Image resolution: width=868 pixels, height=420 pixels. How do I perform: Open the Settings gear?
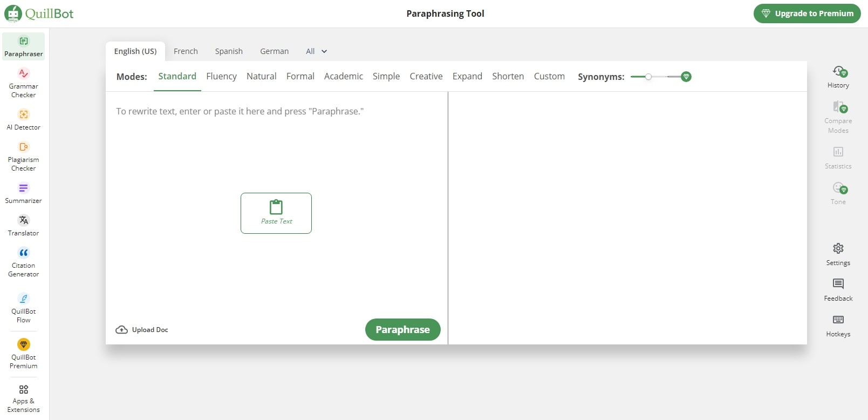pyautogui.click(x=838, y=254)
